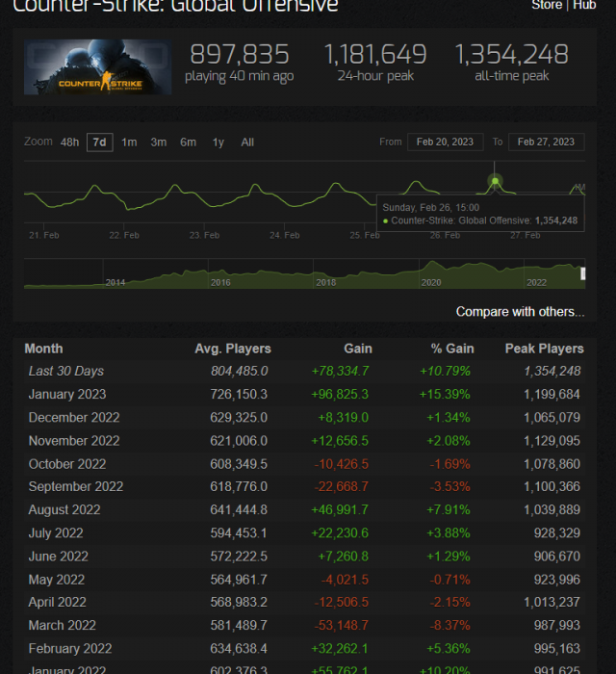
Task: Show All time chart range
Action: point(247,143)
